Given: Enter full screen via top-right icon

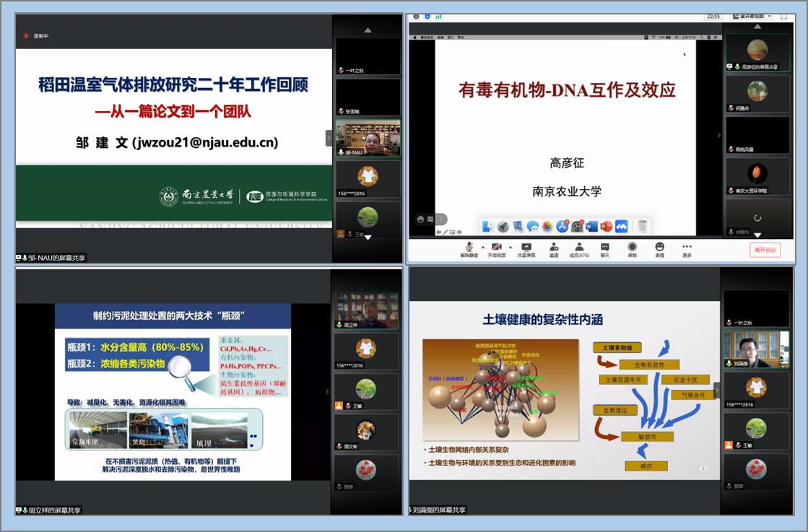Looking at the screenshot, I should pyautogui.click(x=784, y=16).
